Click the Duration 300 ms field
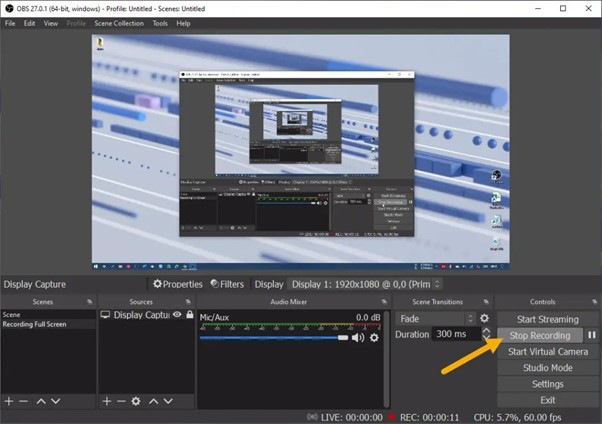The image size is (602, 424). tap(456, 334)
